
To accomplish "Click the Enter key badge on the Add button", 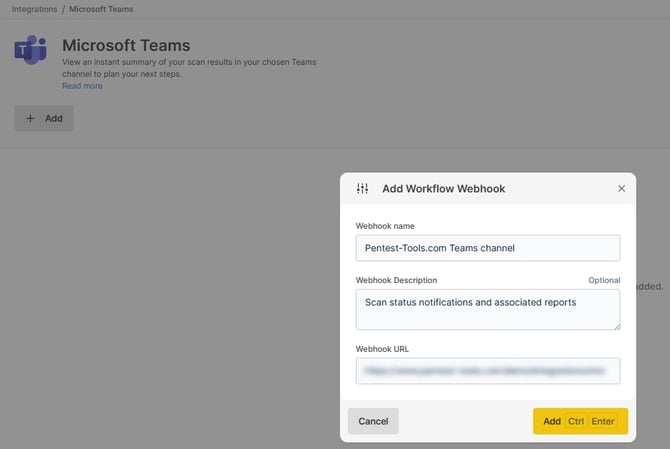I will click(x=603, y=421).
